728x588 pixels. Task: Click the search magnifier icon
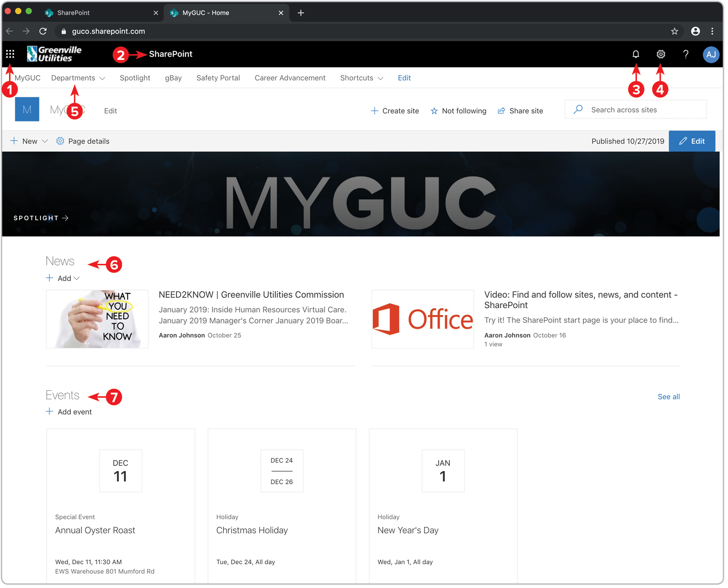click(578, 110)
